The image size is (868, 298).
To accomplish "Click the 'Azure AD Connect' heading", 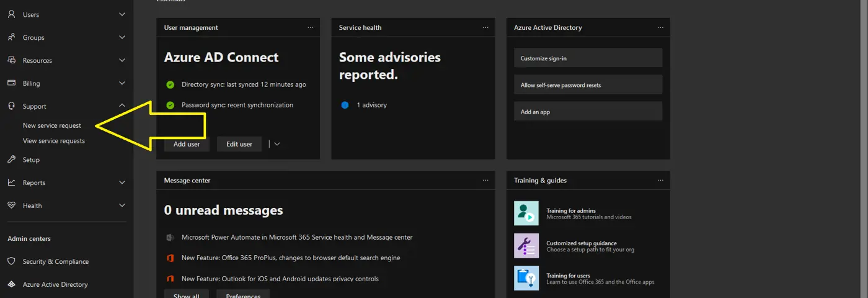I will [x=221, y=57].
